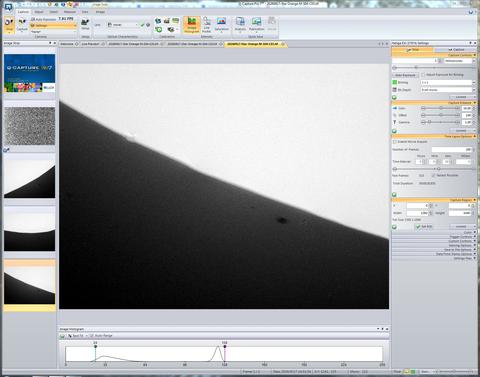
Task: Open the Setup icon in ribbon
Action: (85, 23)
